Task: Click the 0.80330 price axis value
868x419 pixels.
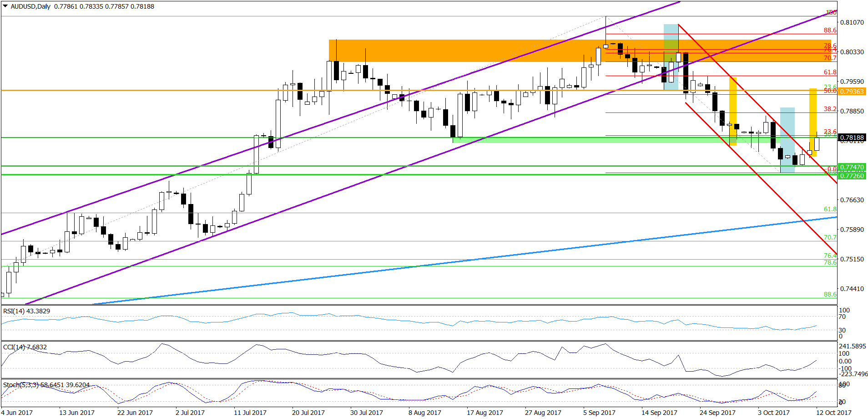Action: [x=852, y=52]
